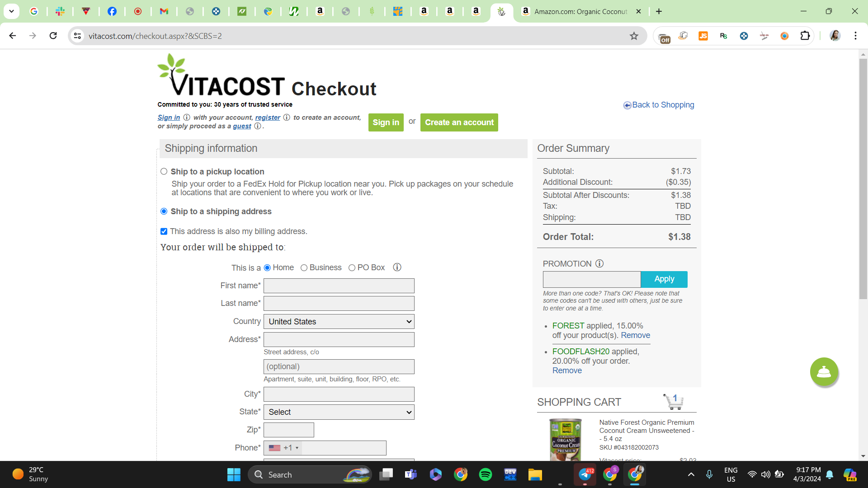Viewport: 868px width, 488px height.
Task: Open the volume control in system tray
Action: (765, 474)
